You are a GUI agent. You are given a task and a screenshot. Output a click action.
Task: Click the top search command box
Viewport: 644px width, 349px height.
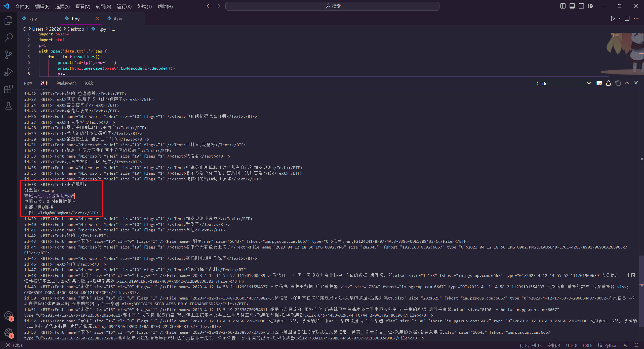[332, 6]
